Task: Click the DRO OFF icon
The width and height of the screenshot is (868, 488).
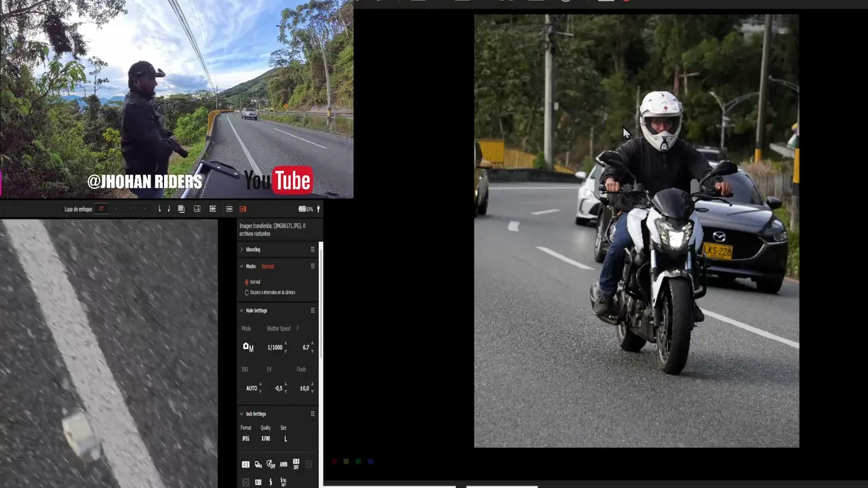Action: coord(296,464)
